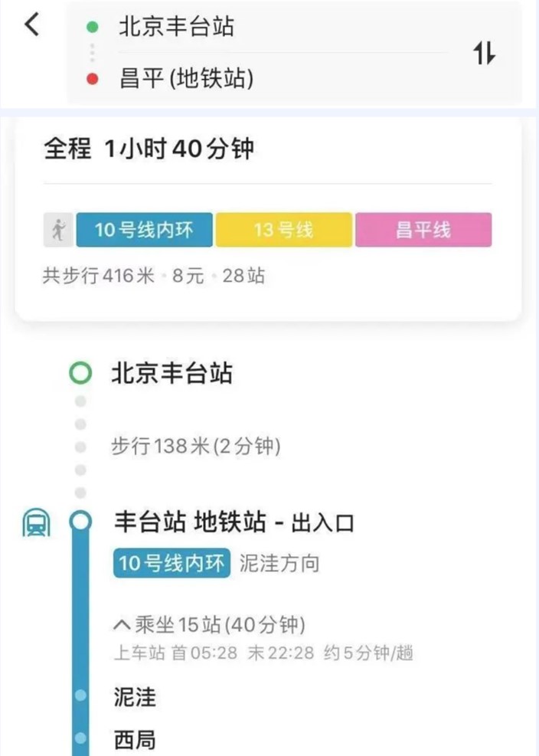
Task: Tap the 北京丰台站 starting point heading
Action: click(x=172, y=374)
